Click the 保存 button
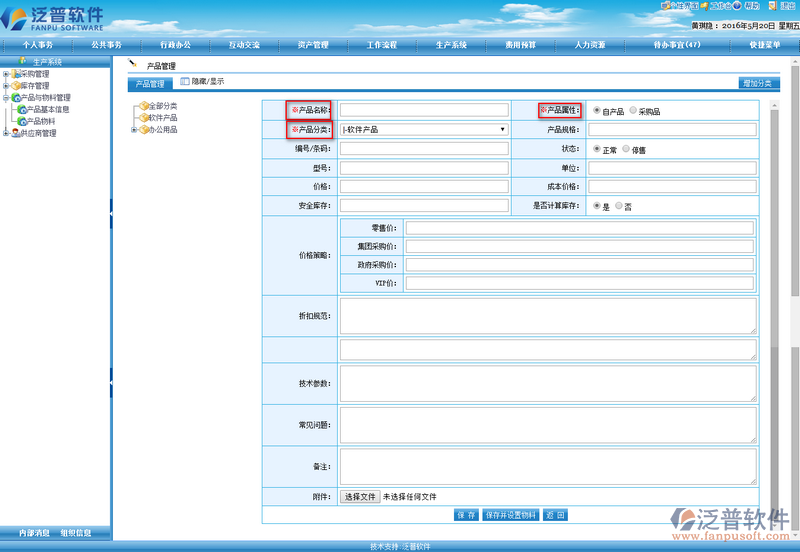The height and width of the screenshot is (552, 800). click(465, 515)
